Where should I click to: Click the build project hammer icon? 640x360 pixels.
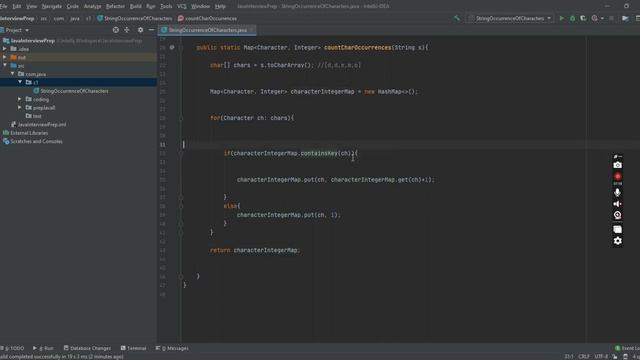tap(457, 18)
